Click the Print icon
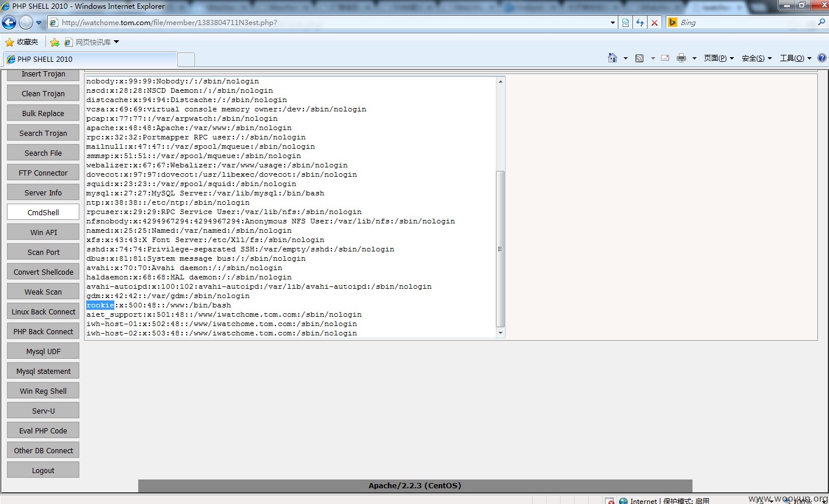 681,58
